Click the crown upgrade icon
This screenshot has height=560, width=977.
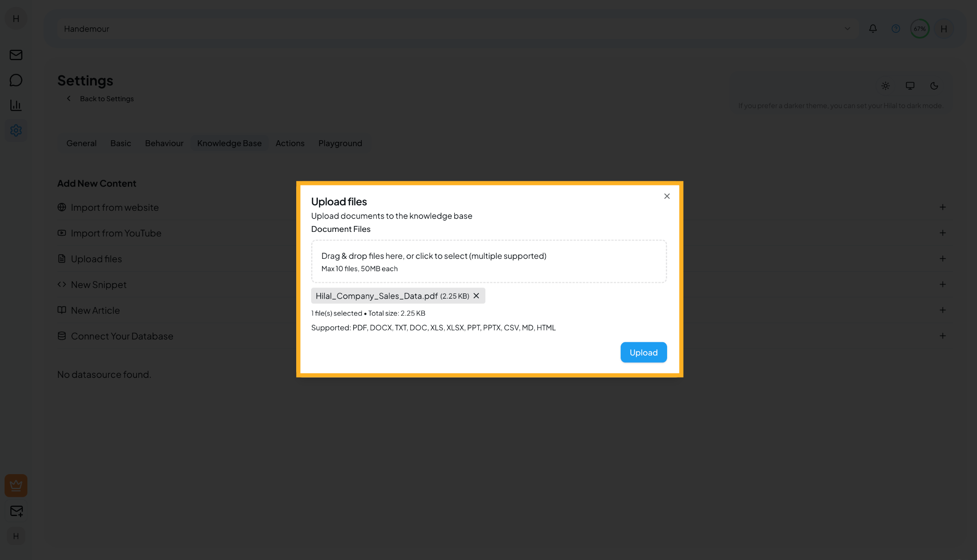point(16,485)
